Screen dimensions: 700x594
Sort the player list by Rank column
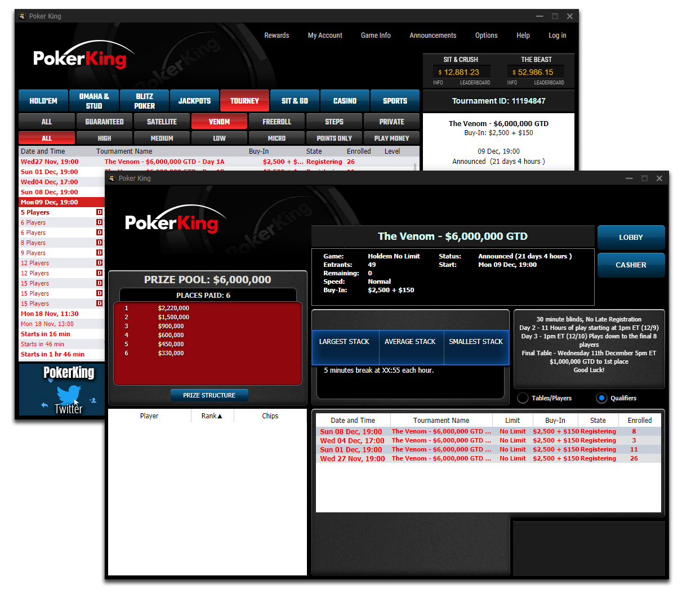(212, 416)
